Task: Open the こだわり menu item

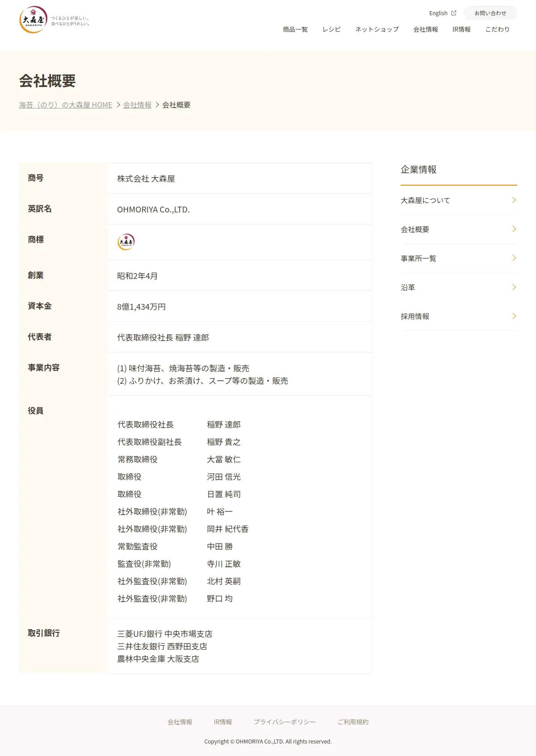Action: coord(497,29)
